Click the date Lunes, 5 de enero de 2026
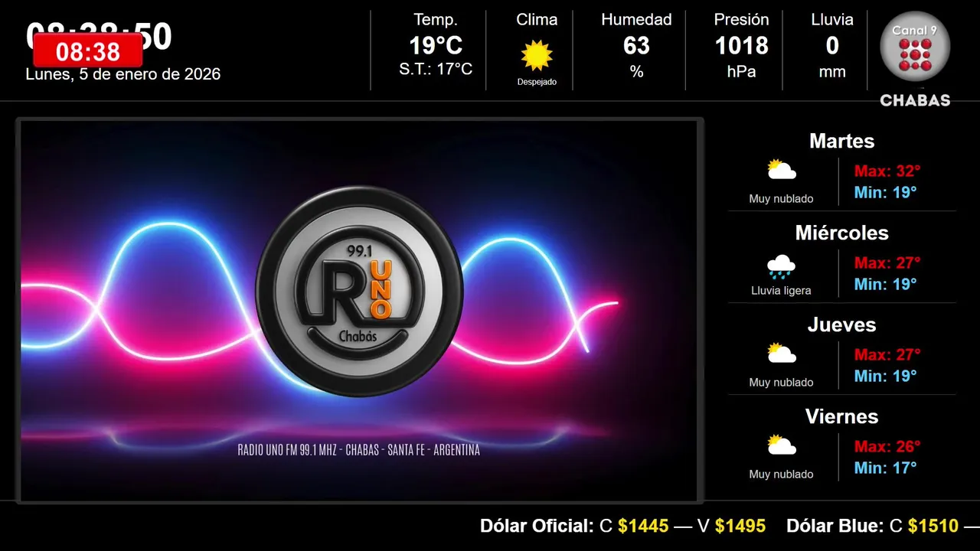Image resolution: width=980 pixels, height=551 pixels. pos(123,74)
